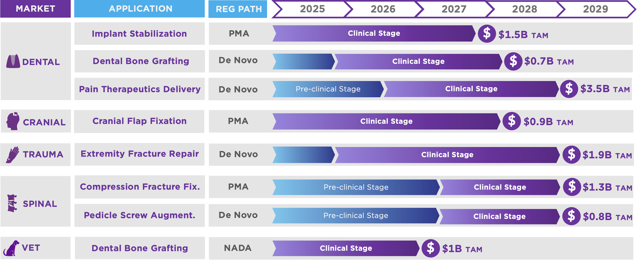
Task: Jump to the 2027 timeline arrow
Action: click(x=453, y=9)
